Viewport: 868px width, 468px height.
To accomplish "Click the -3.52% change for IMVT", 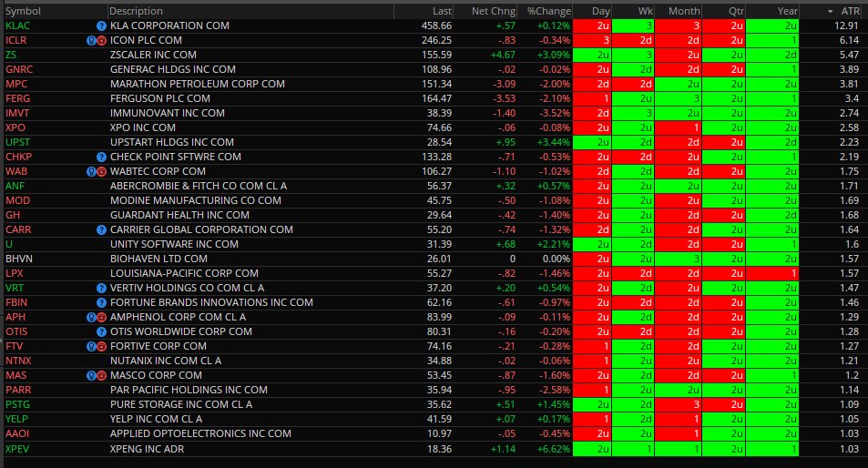I will coord(555,113).
